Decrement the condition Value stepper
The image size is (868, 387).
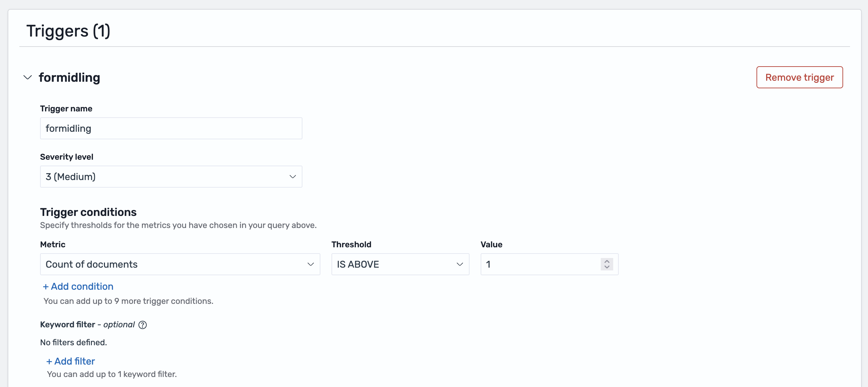(x=607, y=267)
